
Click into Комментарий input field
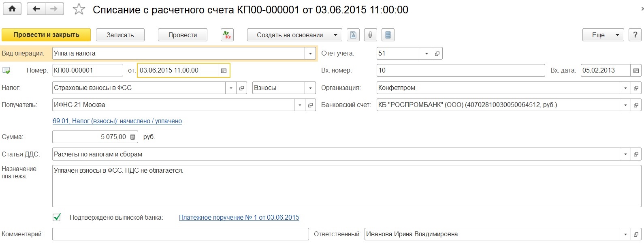click(180, 234)
